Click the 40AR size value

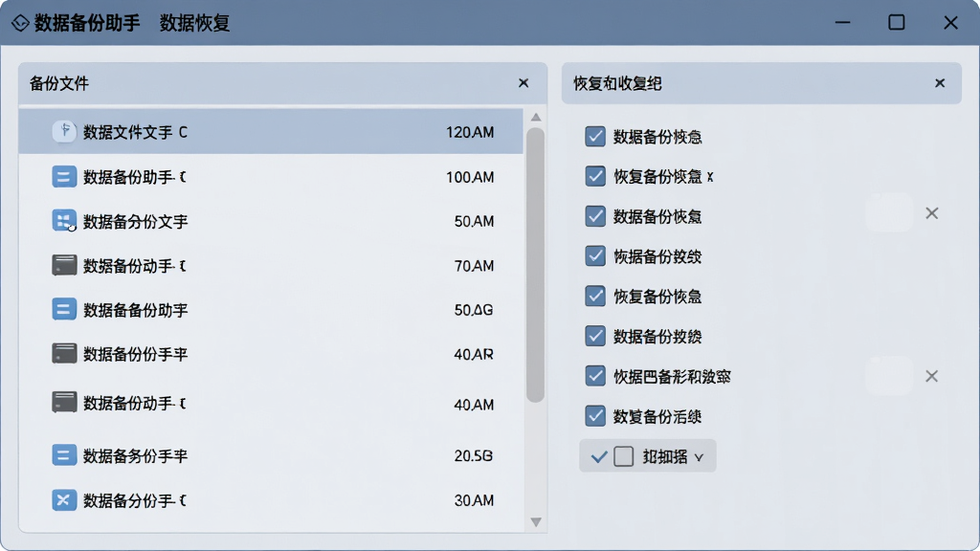474,354
